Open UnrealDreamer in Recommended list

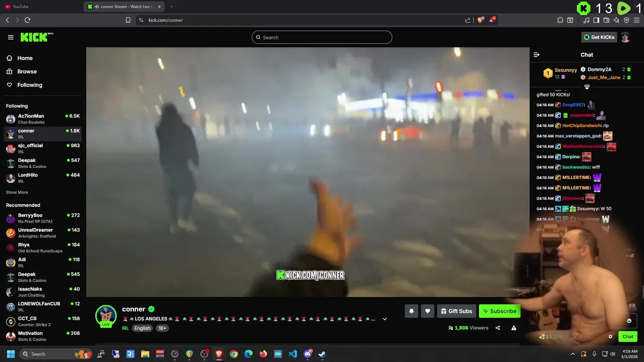(43, 233)
